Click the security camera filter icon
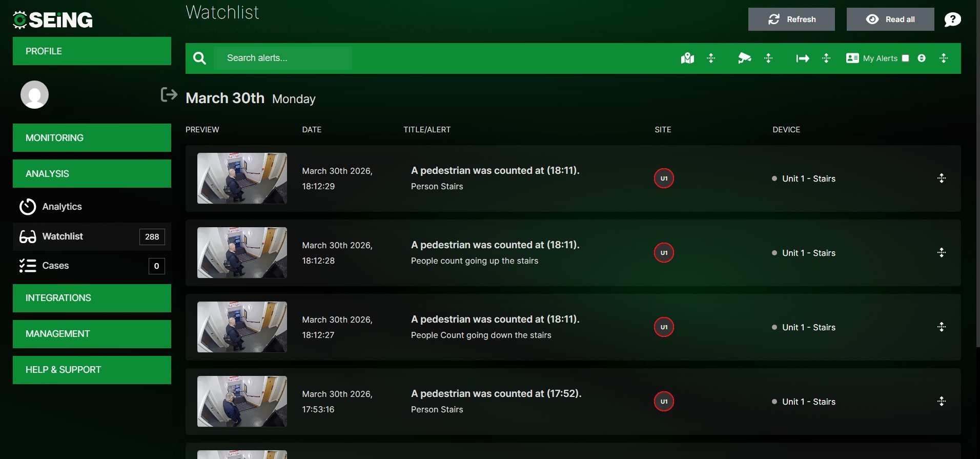Screen dimensions: 980x459 pos(745,58)
